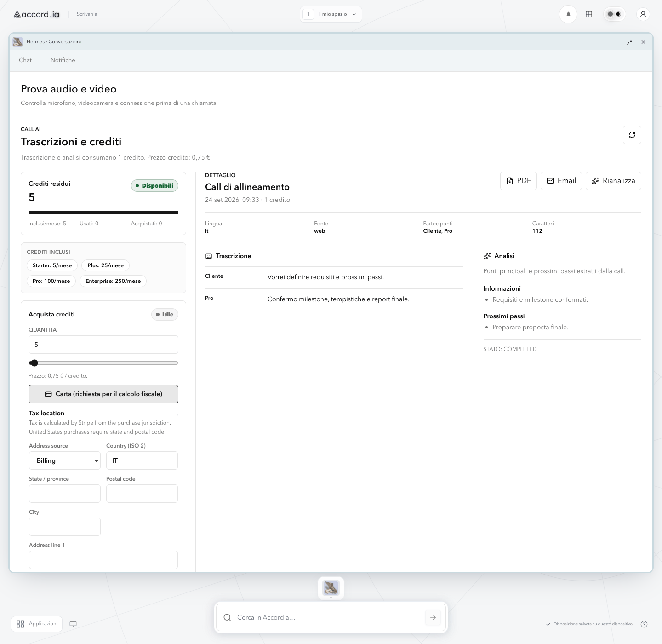Viewport: 662px width, 644px height.
Task: Open the Address source Billing dropdown
Action: click(x=65, y=460)
